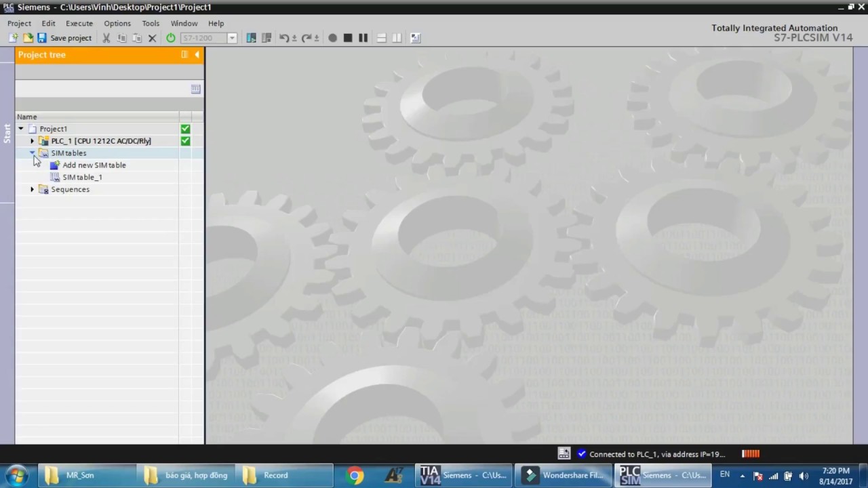Click the green checkmark beside Project1
Viewport: 868px width, 488px height.
click(x=185, y=129)
